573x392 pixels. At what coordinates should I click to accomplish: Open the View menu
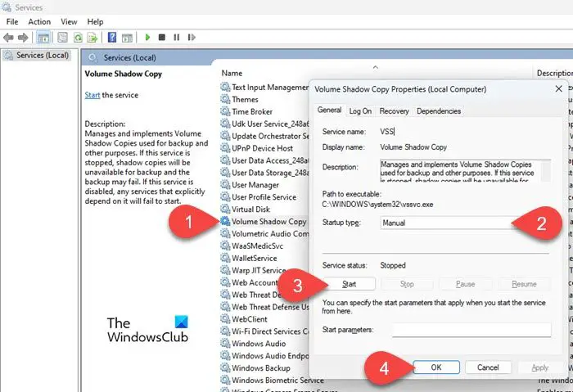[69, 22]
